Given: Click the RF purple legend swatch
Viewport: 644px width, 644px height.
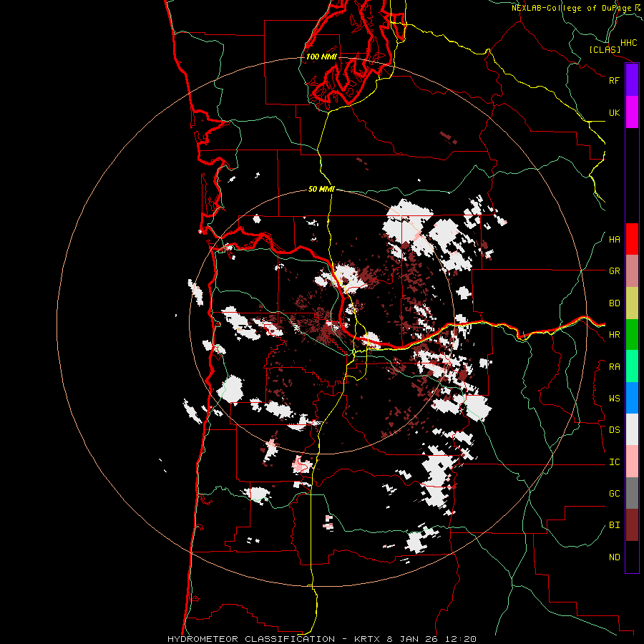Looking at the screenshot, I should click(632, 80).
